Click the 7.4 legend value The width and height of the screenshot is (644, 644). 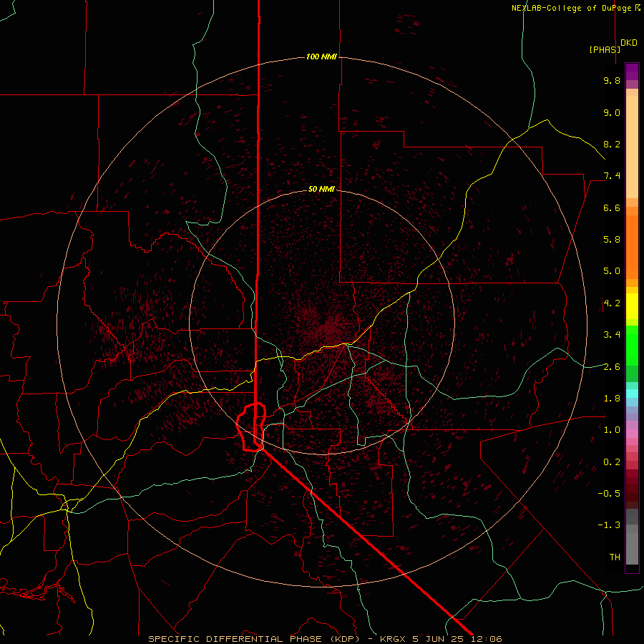point(612,176)
